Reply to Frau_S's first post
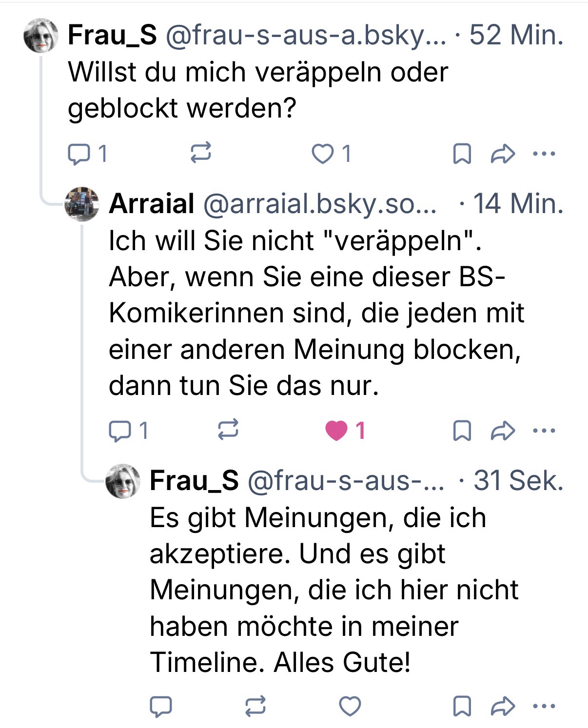The height and width of the screenshot is (728, 588). (77, 155)
